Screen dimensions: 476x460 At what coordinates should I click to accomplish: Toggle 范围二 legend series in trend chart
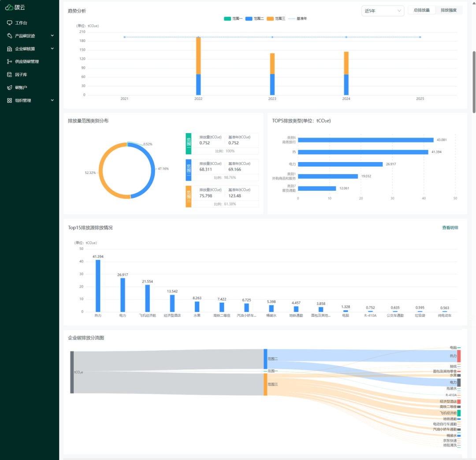click(255, 19)
